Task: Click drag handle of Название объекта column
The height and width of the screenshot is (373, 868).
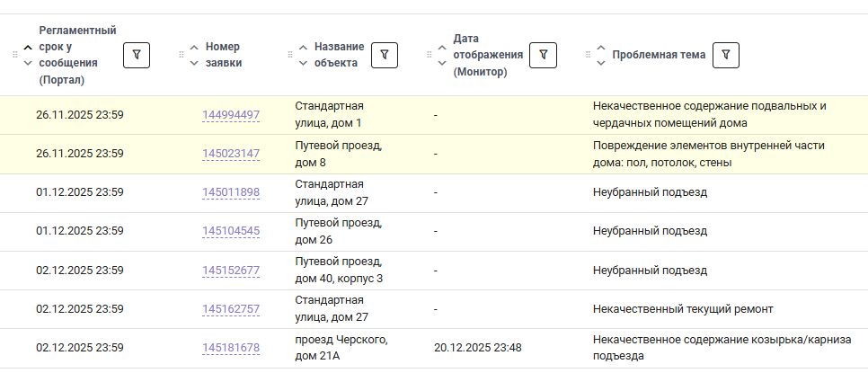Action: click(x=290, y=55)
